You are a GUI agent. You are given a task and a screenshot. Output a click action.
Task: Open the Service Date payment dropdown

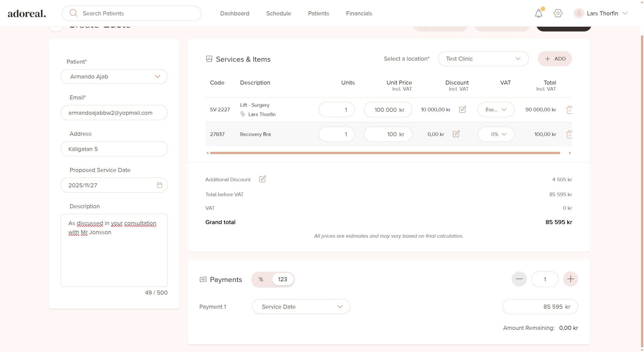pos(301,307)
